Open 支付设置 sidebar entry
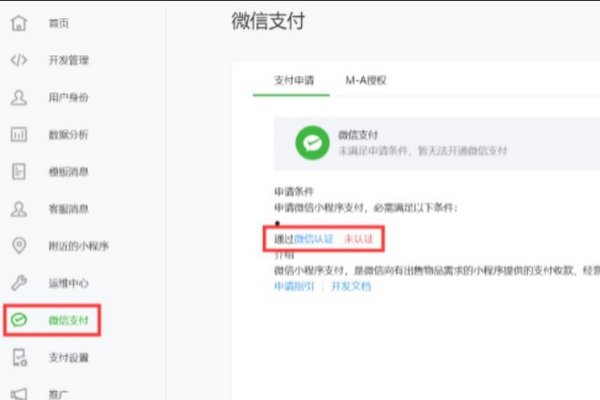This screenshot has width=600, height=400. pyautogui.click(x=68, y=358)
